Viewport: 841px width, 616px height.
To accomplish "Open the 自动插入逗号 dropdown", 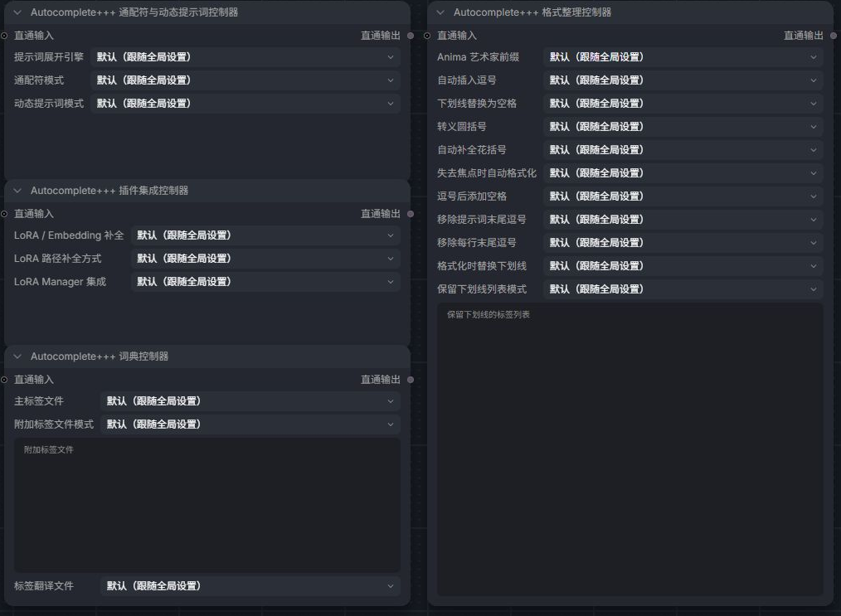I will pos(683,80).
